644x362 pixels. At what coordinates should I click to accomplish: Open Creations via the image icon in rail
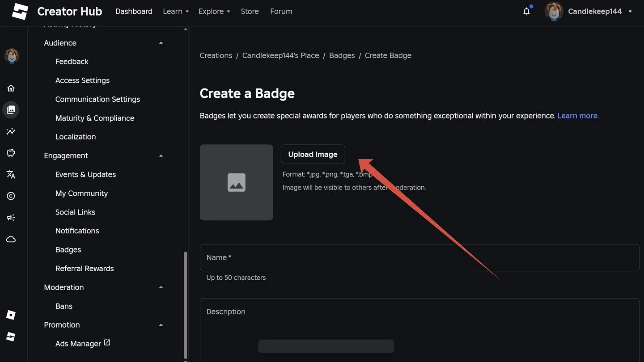[11, 109]
